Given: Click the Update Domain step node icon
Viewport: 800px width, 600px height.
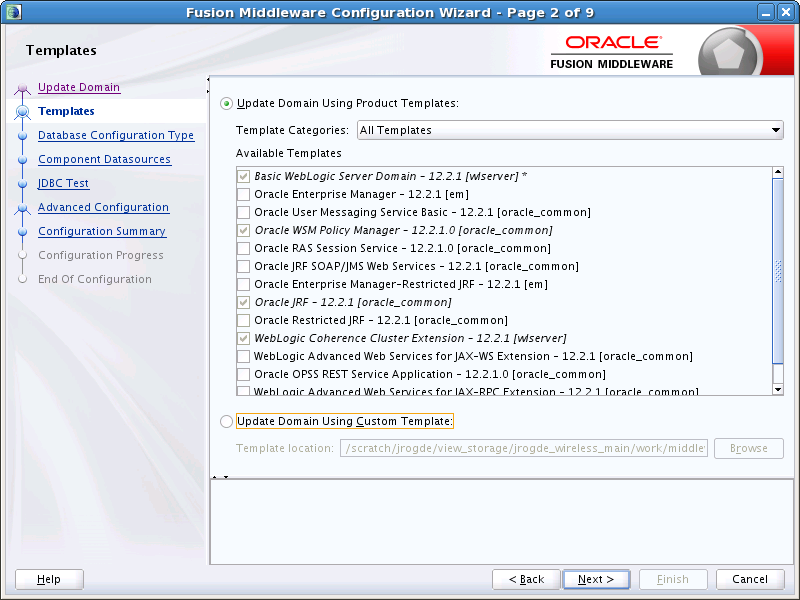Looking at the screenshot, I should (x=22, y=89).
